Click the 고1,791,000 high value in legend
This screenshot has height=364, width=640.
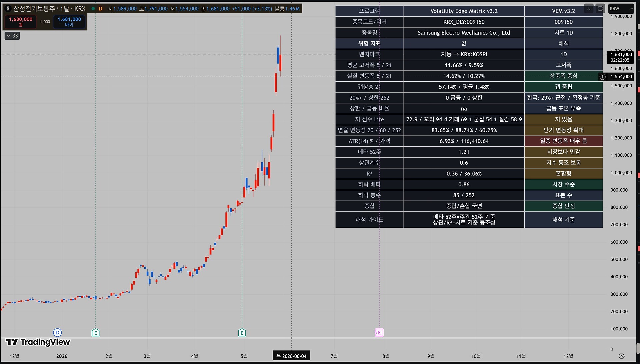(x=153, y=9)
